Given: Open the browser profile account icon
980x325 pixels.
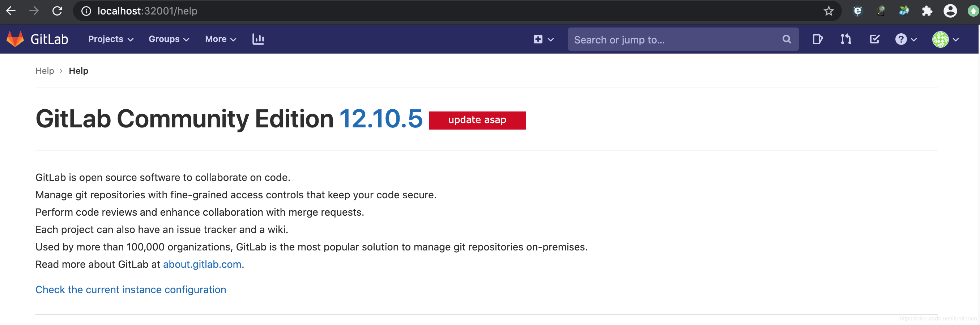Looking at the screenshot, I should pyautogui.click(x=950, y=11).
